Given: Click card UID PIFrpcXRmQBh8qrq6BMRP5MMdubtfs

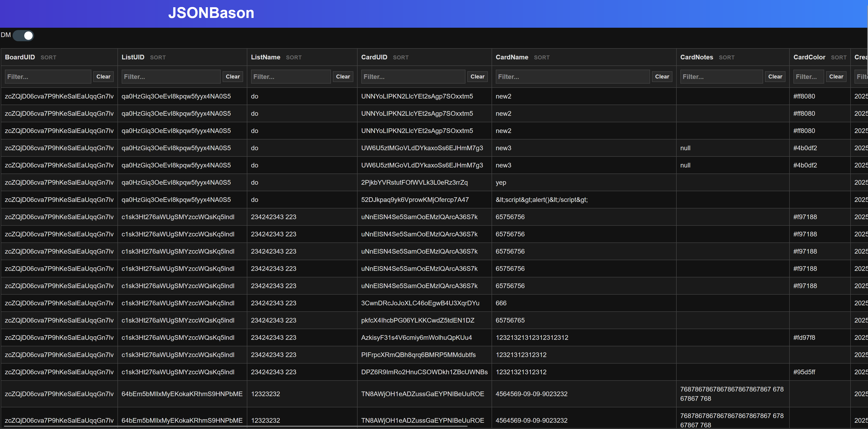Looking at the screenshot, I should [x=419, y=355].
